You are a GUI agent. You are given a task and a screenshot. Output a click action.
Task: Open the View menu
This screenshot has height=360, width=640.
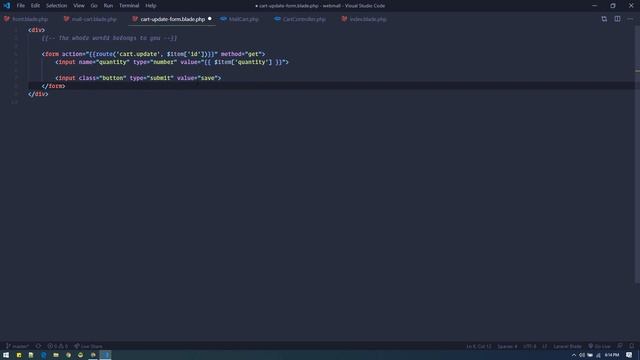[x=79, y=6]
